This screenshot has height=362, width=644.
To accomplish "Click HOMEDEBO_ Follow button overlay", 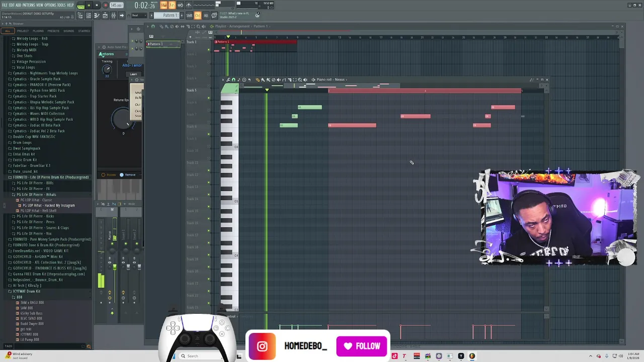I will click(x=362, y=346).
